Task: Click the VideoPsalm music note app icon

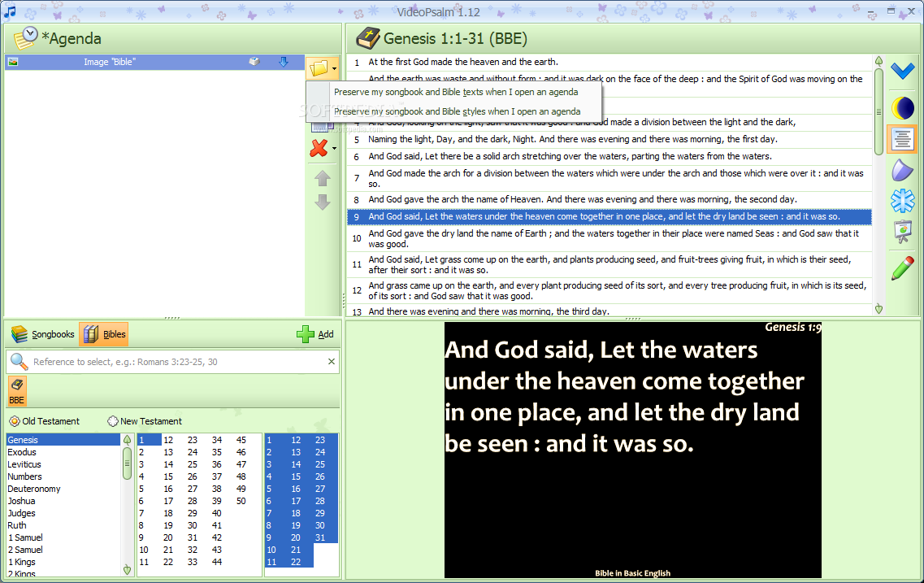Action: tap(10, 11)
